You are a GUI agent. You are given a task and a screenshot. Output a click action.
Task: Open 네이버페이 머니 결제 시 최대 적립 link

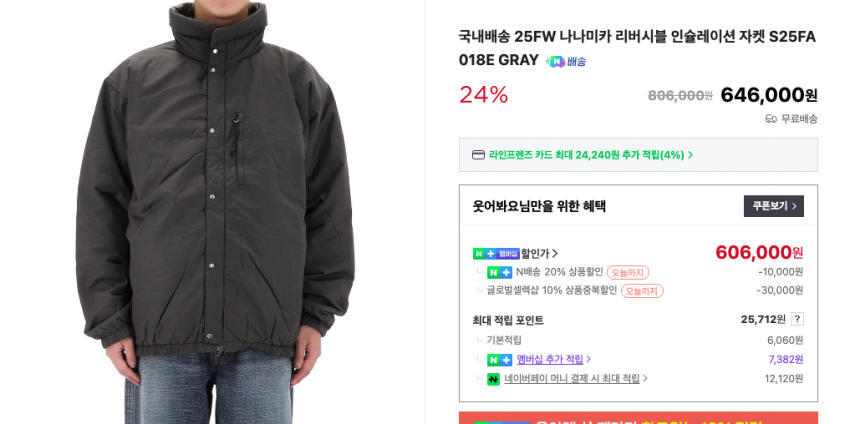[572, 378]
